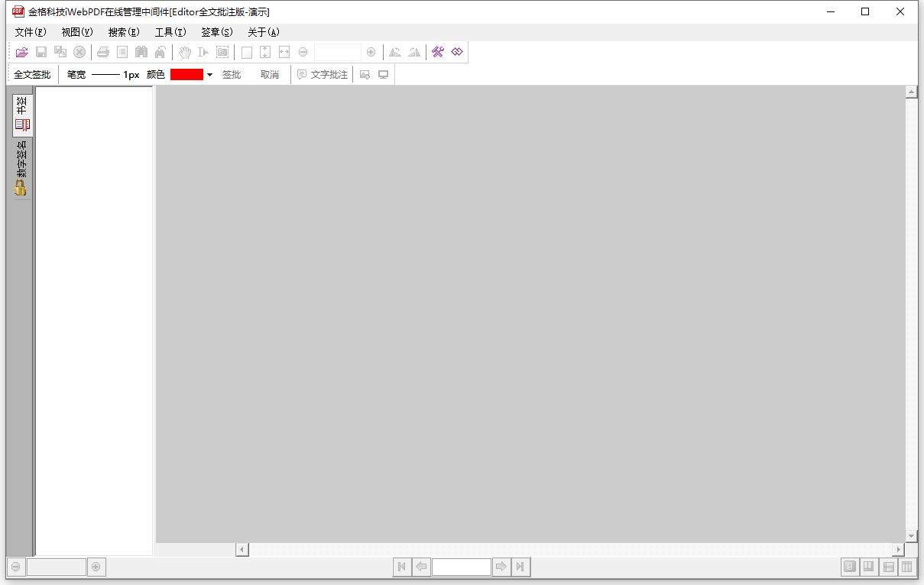Click the 签批 button

231,74
